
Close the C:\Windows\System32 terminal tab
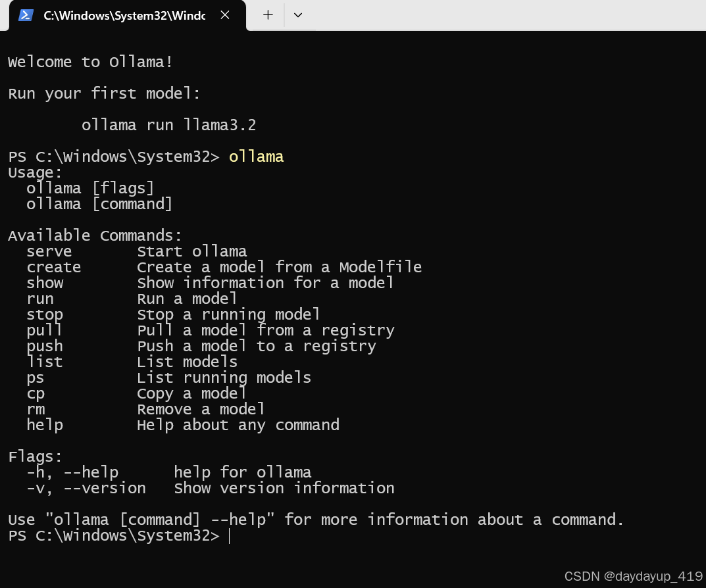click(x=225, y=15)
